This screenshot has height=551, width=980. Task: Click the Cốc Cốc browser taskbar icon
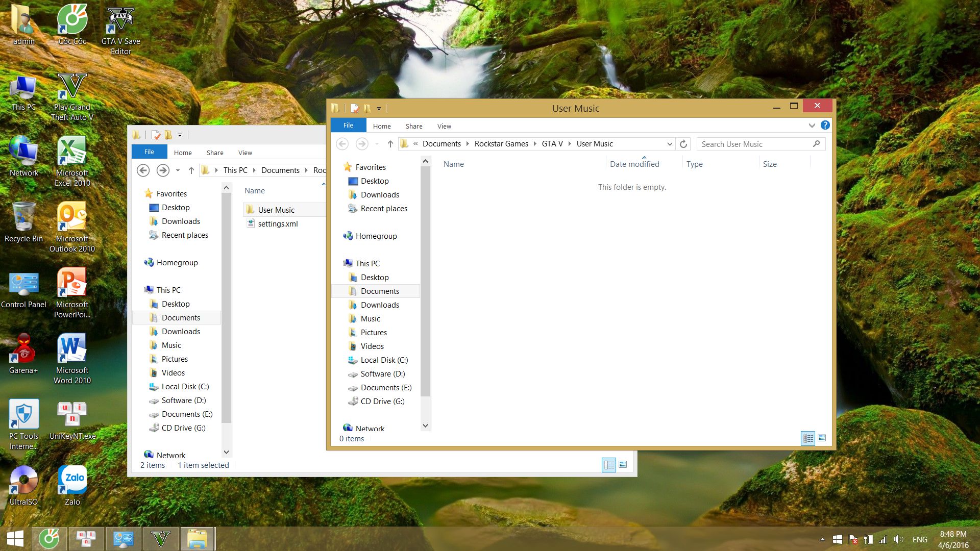pyautogui.click(x=49, y=539)
